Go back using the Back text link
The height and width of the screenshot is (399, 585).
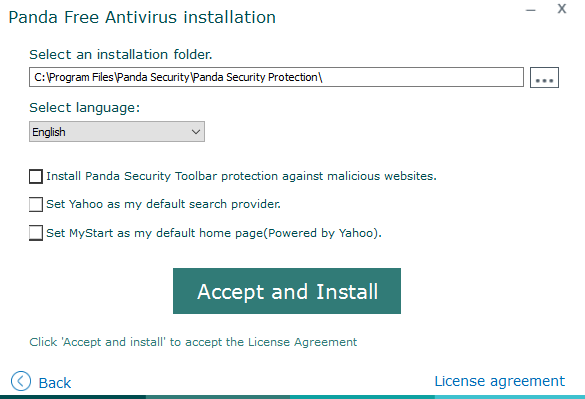pos(55,383)
